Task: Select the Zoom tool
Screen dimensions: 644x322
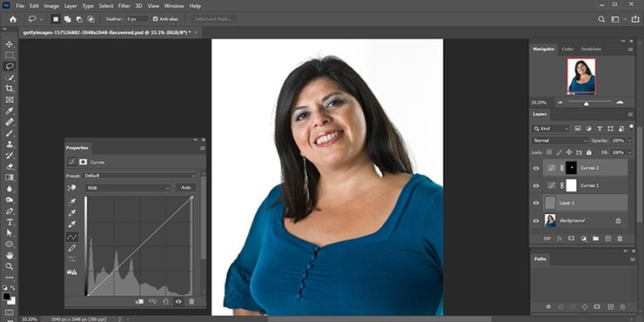Action: click(x=10, y=266)
